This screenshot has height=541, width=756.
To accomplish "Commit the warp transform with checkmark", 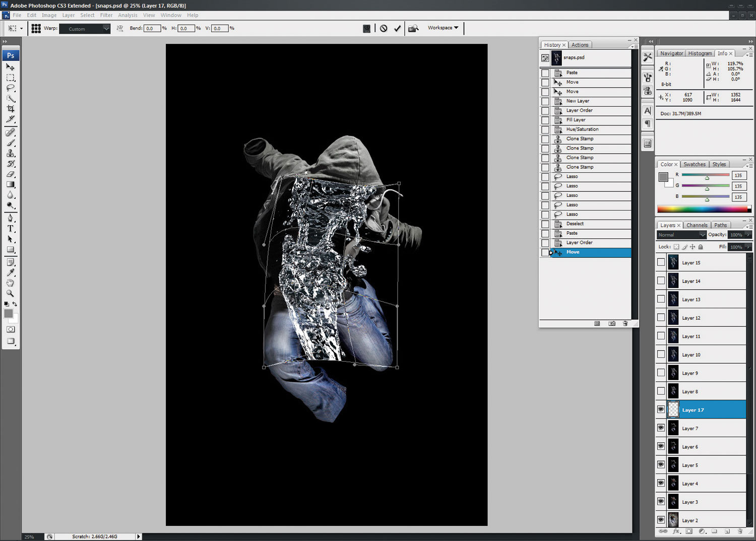I will (x=397, y=29).
